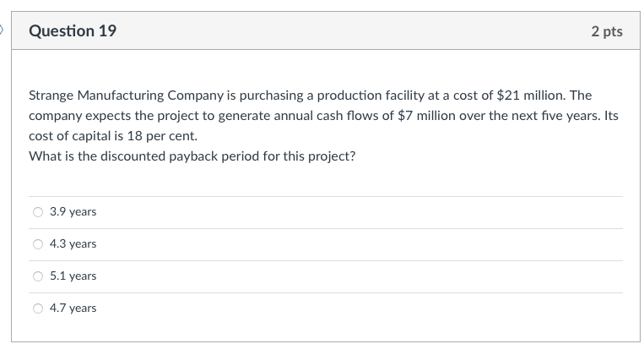The image size is (644, 344).
Task: Click the "What is the discounted payback period" line
Action: coord(192,156)
